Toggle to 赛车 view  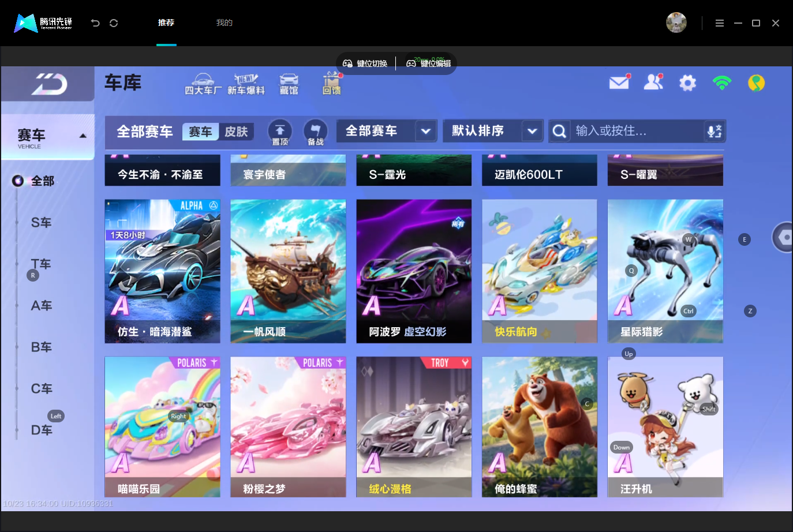(x=200, y=132)
